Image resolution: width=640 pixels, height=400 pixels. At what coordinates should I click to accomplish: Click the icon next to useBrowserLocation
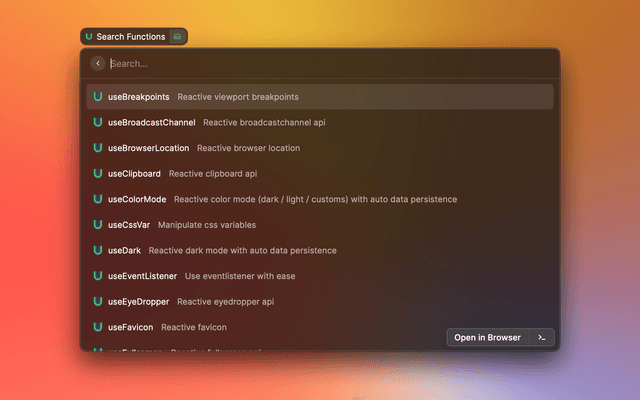click(98, 148)
